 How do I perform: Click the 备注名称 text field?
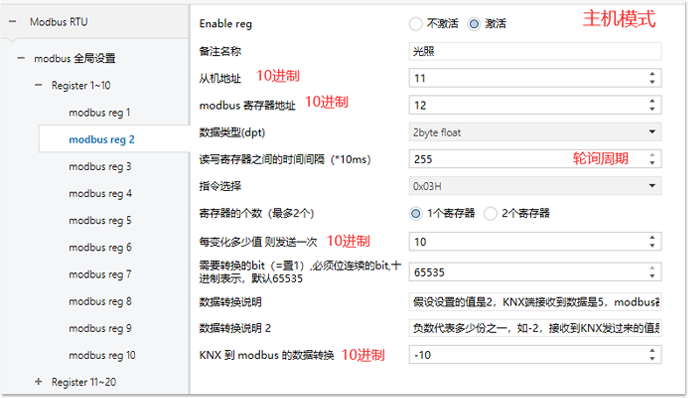pyautogui.click(x=535, y=51)
